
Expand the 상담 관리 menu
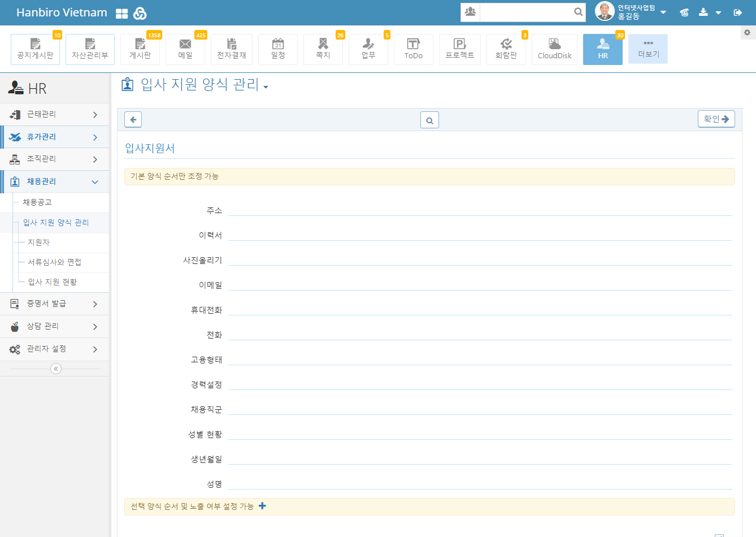[54, 326]
